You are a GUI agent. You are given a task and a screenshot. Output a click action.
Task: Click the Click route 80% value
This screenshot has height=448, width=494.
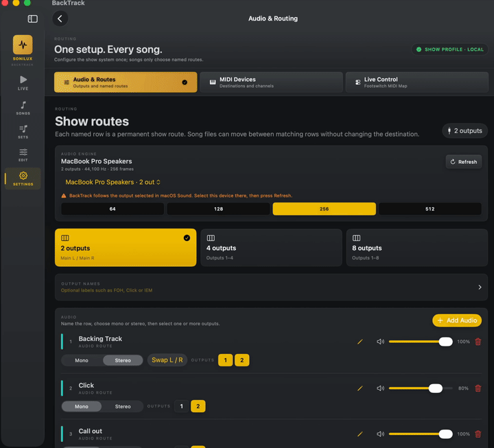click(x=463, y=388)
